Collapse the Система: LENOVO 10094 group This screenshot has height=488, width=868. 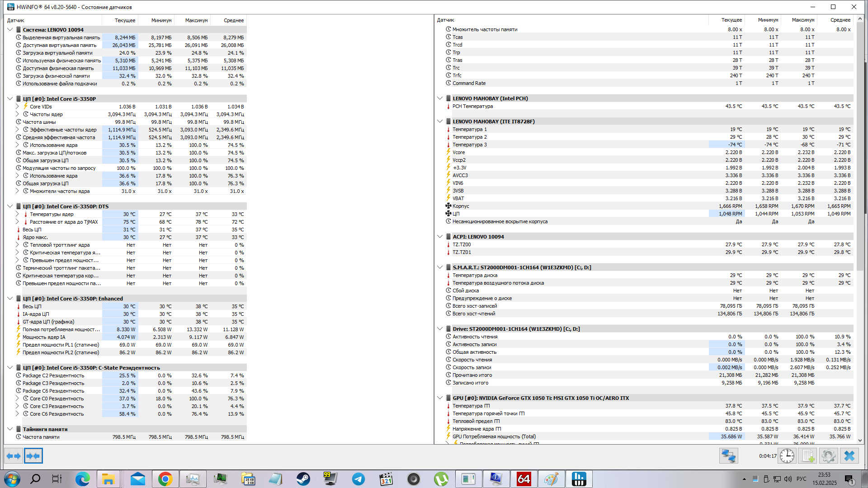[10, 30]
